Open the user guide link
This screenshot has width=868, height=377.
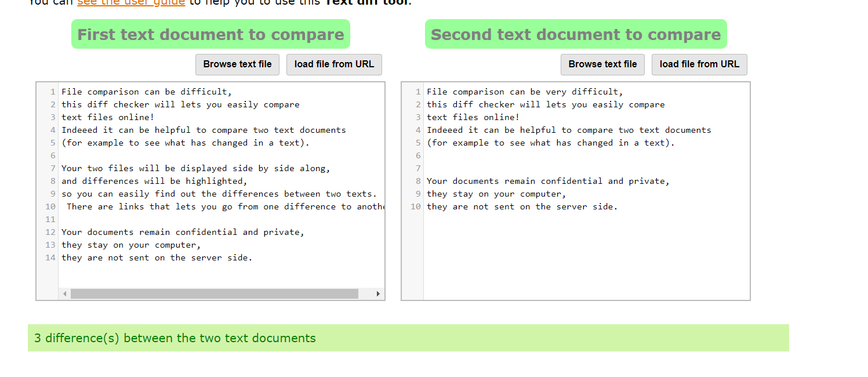pyautogui.click(x=131, y=3)
